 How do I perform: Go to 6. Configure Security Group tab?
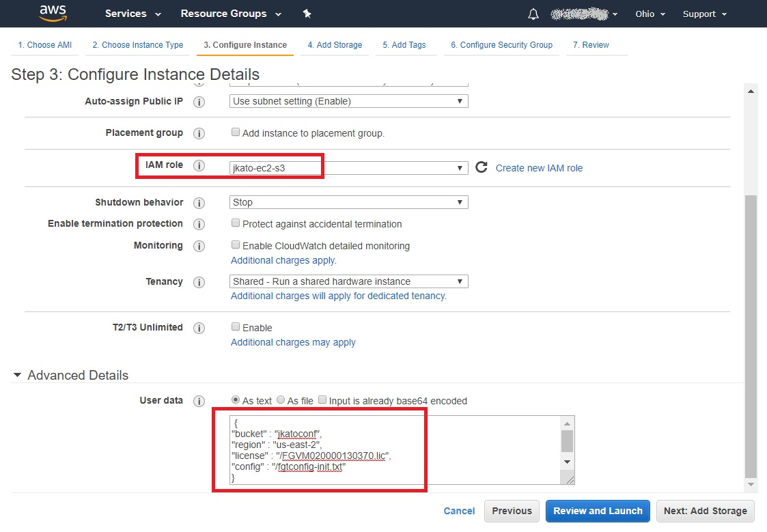(501, 45)
